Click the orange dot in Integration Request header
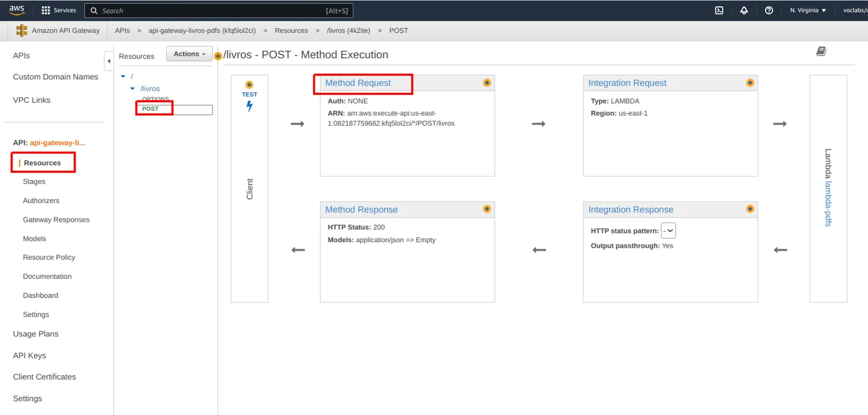Image resolution: width=868 pixels, height=415 pixels. coord(750,82)
